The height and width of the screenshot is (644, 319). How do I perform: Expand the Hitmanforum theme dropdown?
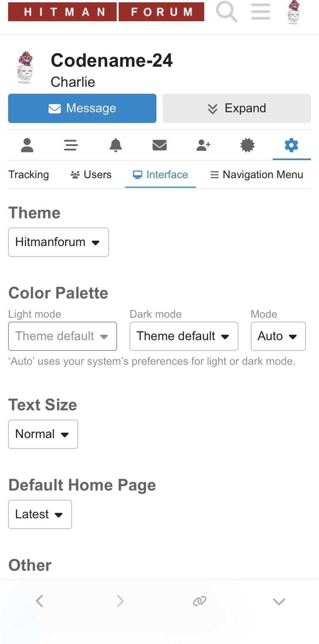pyautogui.click(x=59, y=242)
